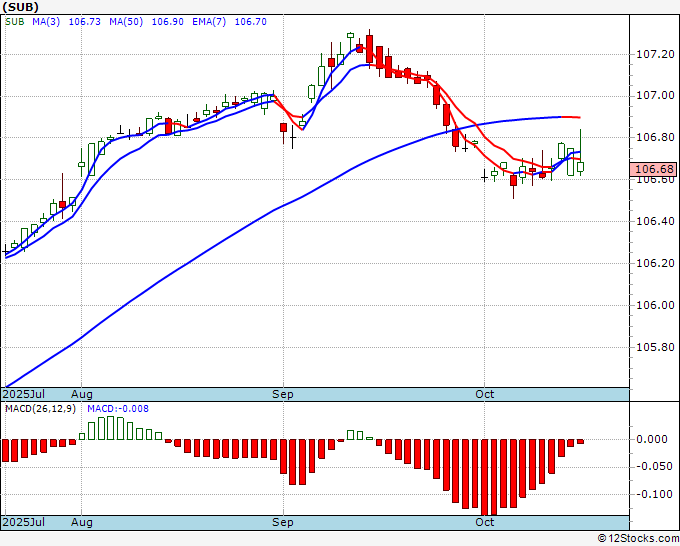Click the red end segment of MA(50) line
Viewport: 680px width, 546px height.
[571, 117]
